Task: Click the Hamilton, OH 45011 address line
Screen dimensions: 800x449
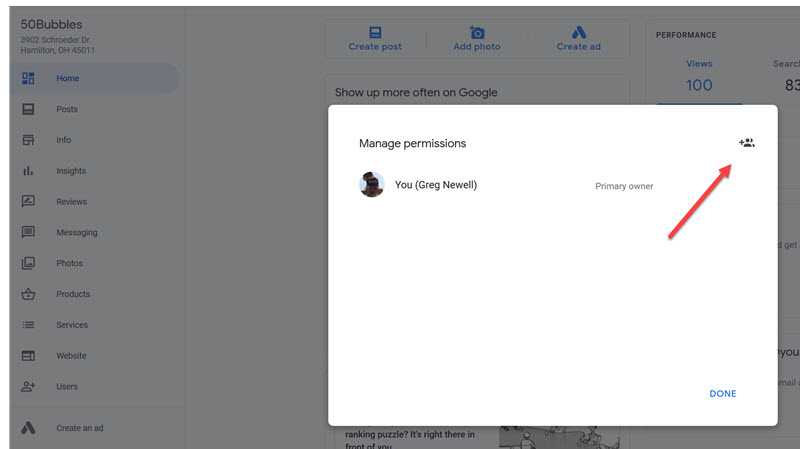Action: coord(58,50)
